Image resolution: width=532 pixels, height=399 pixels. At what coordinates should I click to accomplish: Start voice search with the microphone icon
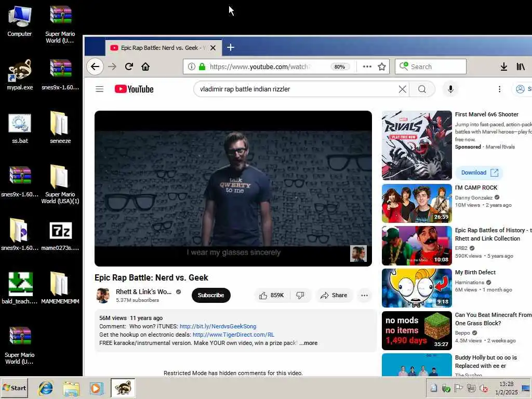click(x=450, y=89)
